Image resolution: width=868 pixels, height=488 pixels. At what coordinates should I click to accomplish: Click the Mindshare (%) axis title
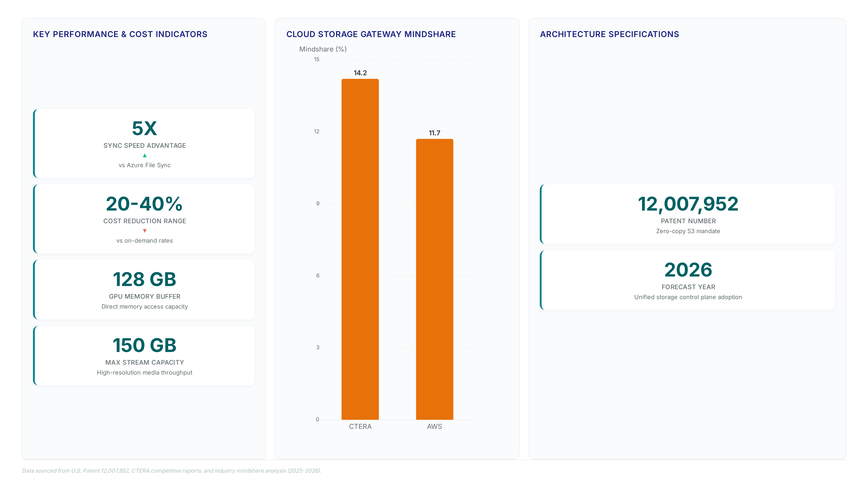[x=323, y=49]
